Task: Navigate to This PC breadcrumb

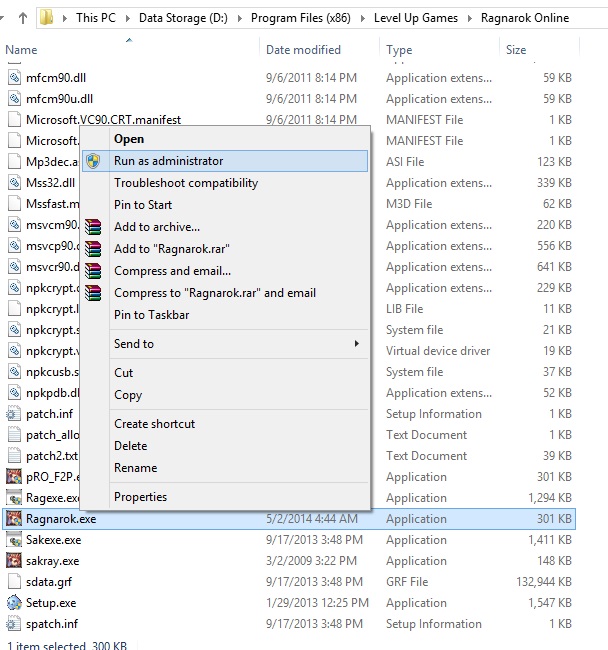Action: 96,18
